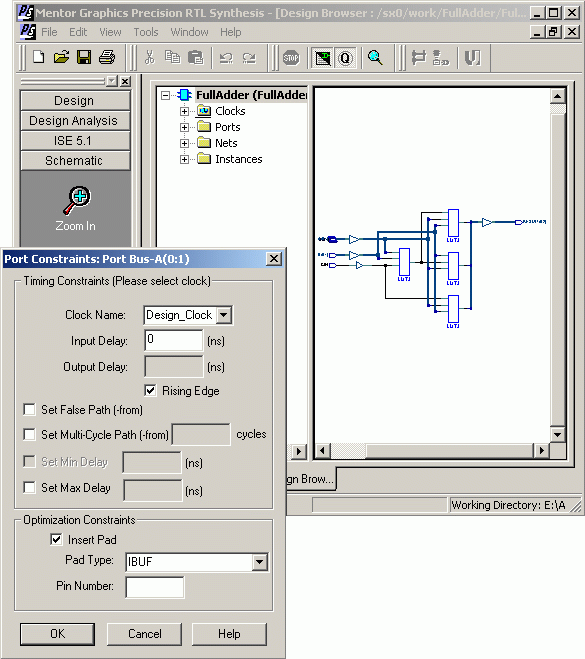Click the hierarchy tree toolbar icon
Viewport: 585px width, 659px height.
point(440,58)
